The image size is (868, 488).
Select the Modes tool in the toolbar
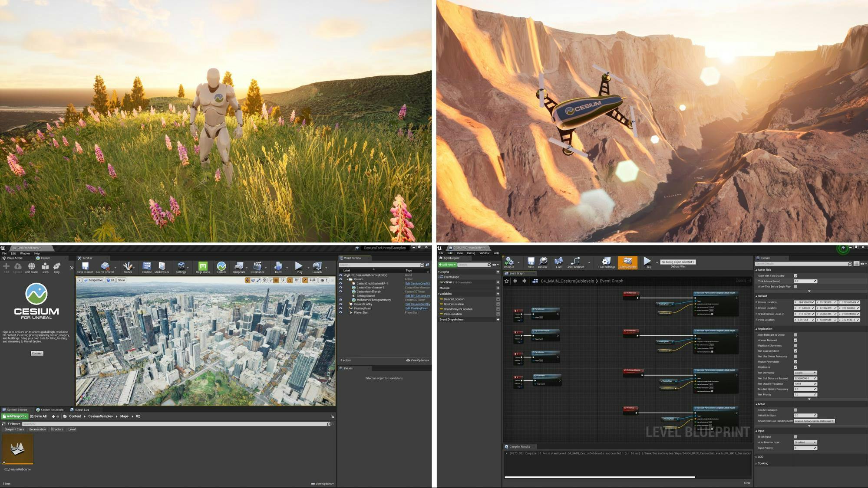tap(127, 266)
